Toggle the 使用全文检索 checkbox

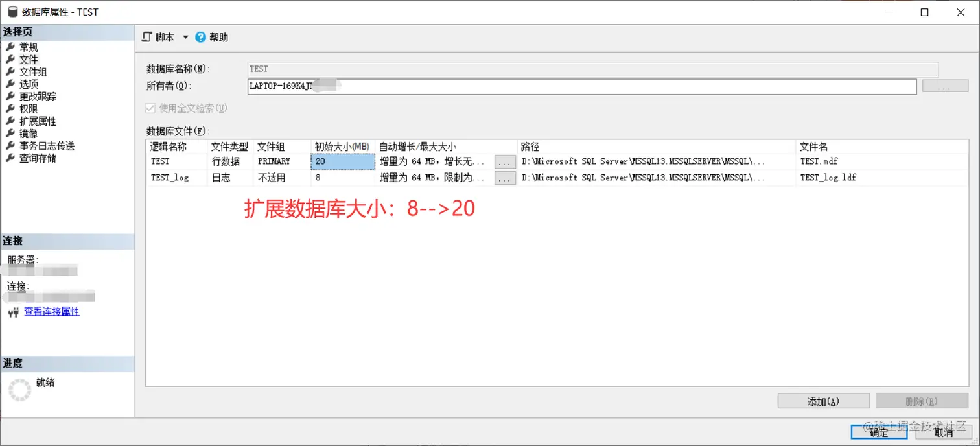[150, 108]
